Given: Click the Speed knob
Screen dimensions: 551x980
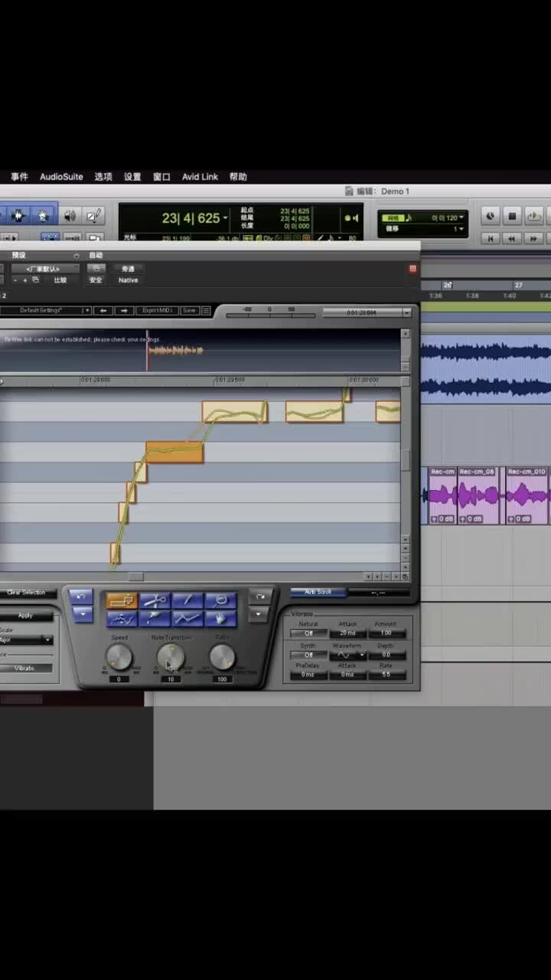Looking at the screenshot, I should click(x=119, y=657).
